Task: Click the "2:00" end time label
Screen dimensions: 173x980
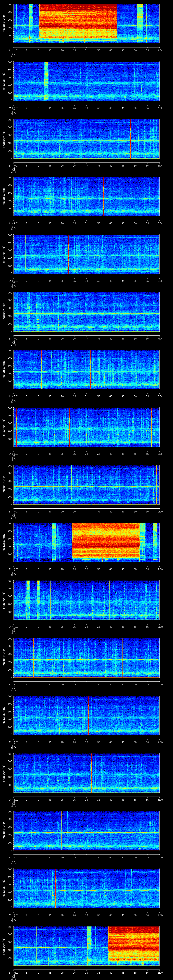Action: 160,50
